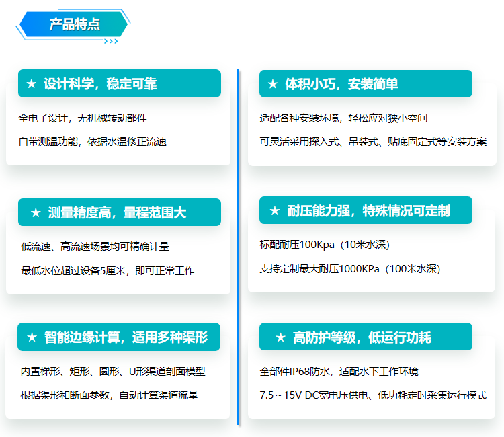Select the 高防护等级，低运行功耗 heading

362,337
